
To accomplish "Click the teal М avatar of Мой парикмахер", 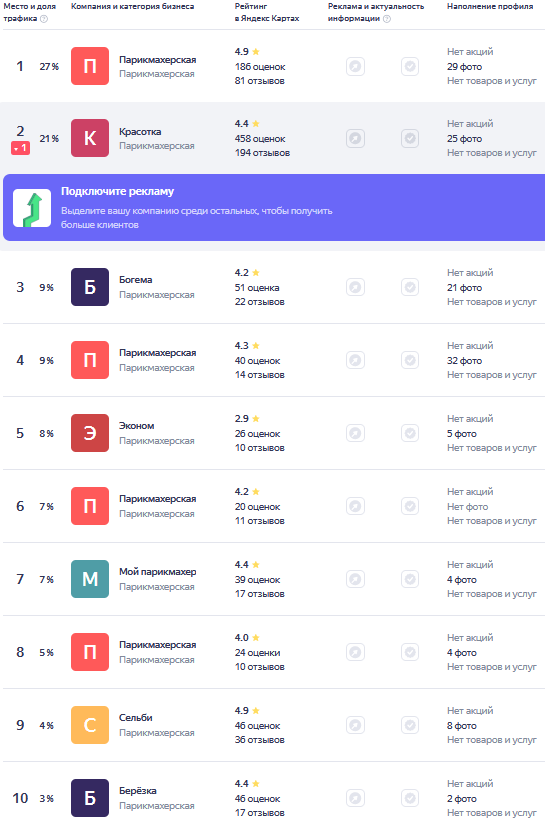I will [90, 579].
